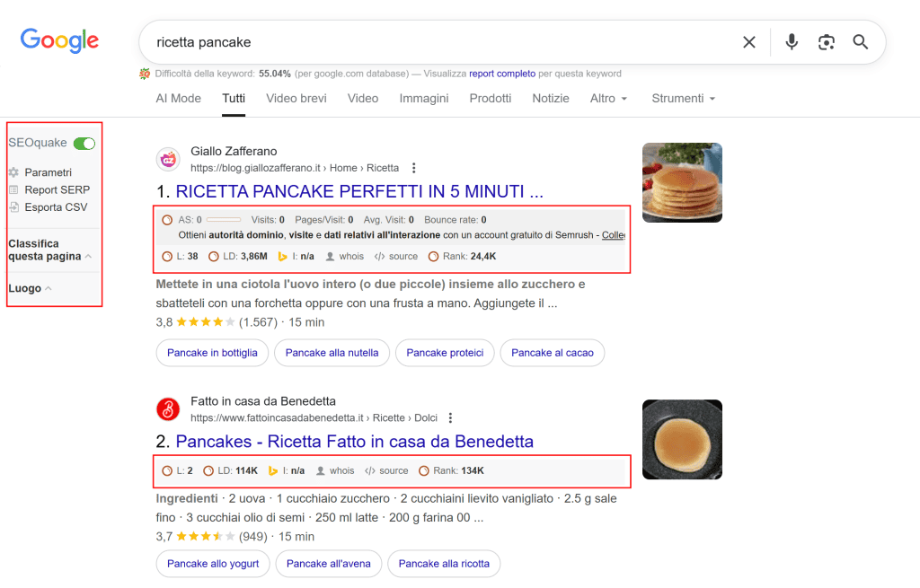Collapse the Luogo section
920x588 pixels.
tap(30, 288)
